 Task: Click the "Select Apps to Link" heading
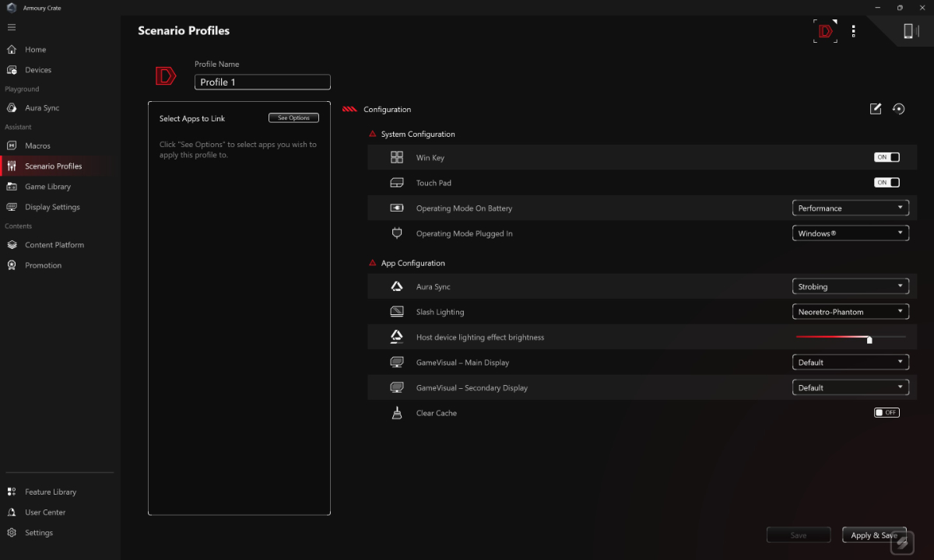[x=192, y=119]
